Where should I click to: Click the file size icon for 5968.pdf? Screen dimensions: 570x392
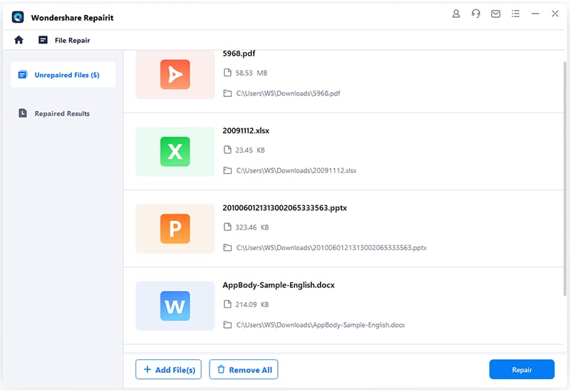pyautogui.click(x=228, y=73)
